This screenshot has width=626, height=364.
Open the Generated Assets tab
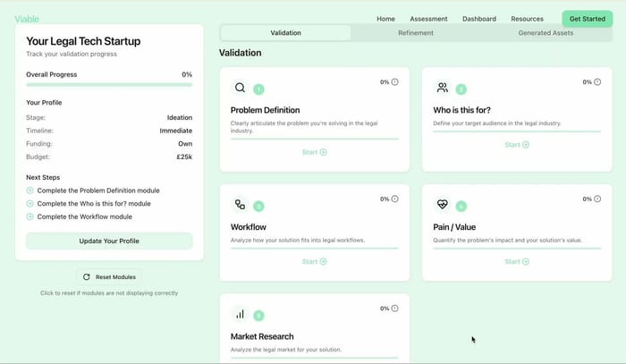point(546,33)
